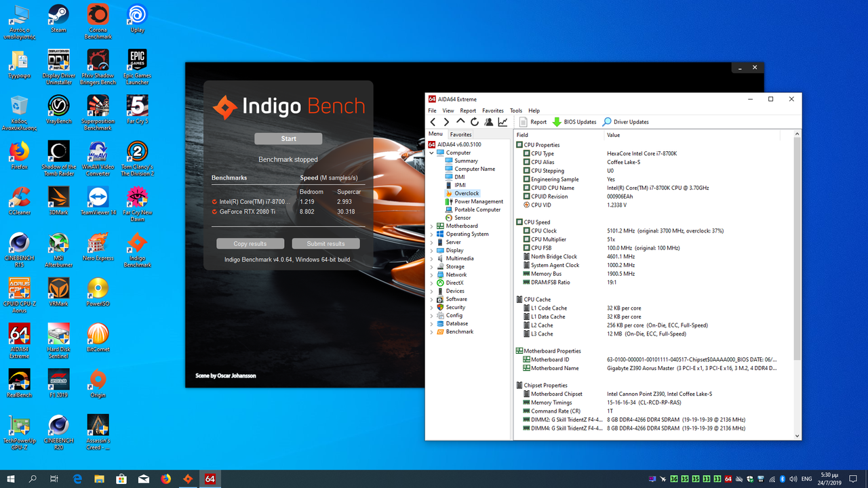The width and height of the screenshot is (868, 488).
Task: Select Portable Computer in the tree
Action: (x=473, y=209)
